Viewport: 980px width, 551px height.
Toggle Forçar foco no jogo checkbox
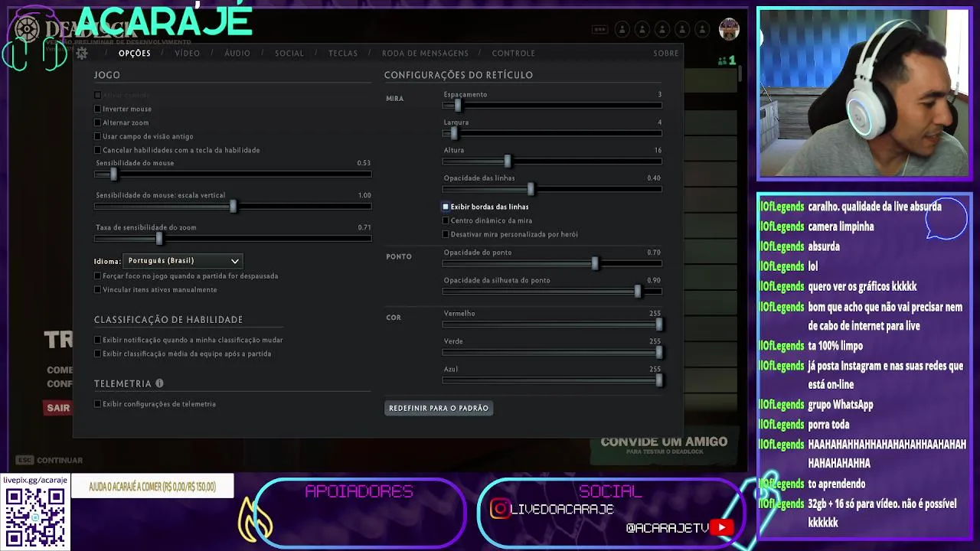(97, 275)
